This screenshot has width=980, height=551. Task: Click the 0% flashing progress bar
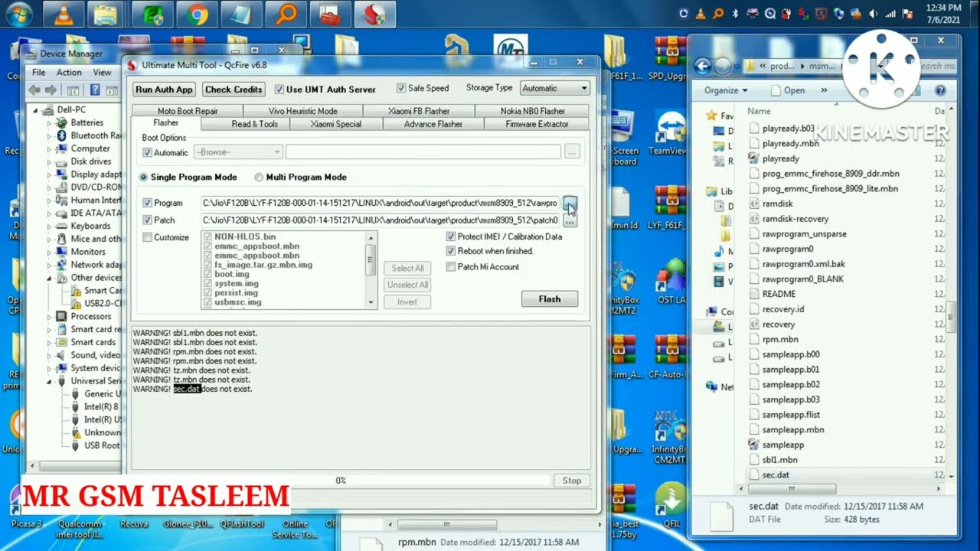tap(341, 481)
